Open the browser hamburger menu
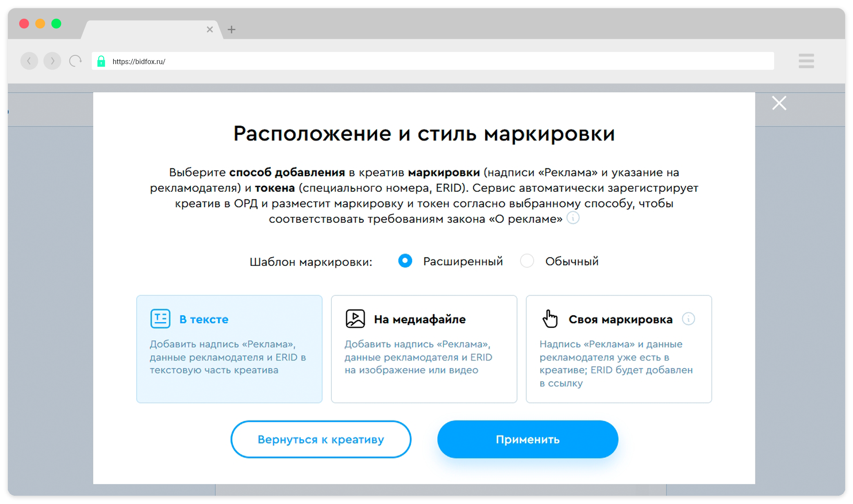 806,61
